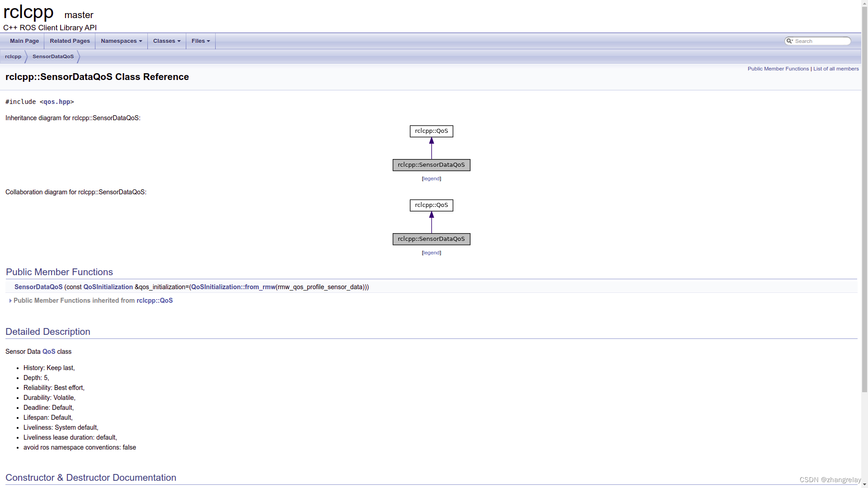The height and width of the screenshot is (488, 868).
Task: Follow the QoSInitialization::from_rmw function link
Action: pos(233,287)
